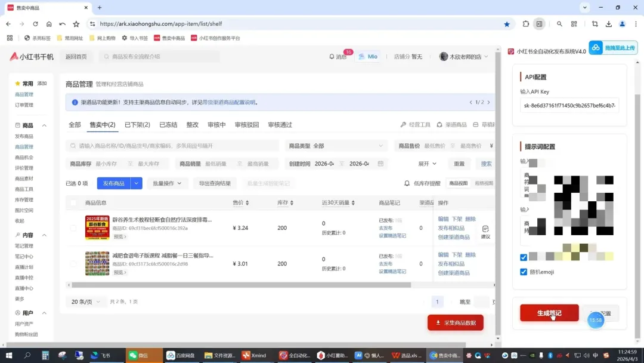The width and height of the screenshot is (644, 363).
Task: Open 百度网盘 in the taskbar
Action: click(x=181, y=355)
